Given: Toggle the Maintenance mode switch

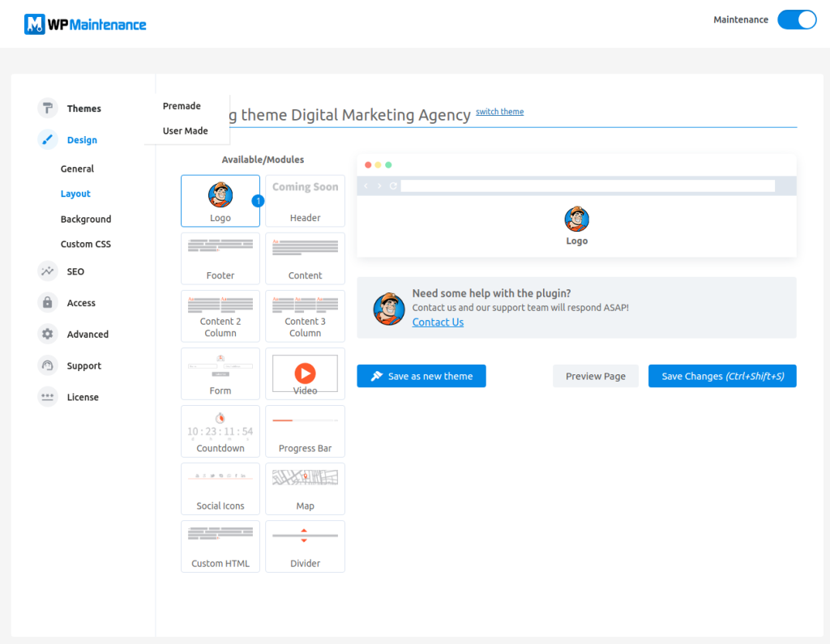Looking at the screenshot, I should (x=797, y=19).
